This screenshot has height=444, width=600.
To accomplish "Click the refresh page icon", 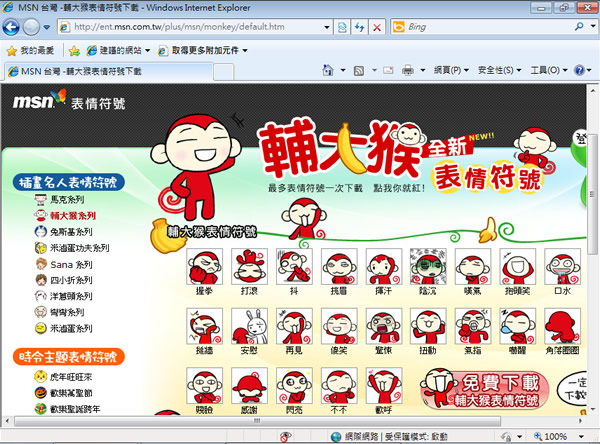I will click(358, 27).
